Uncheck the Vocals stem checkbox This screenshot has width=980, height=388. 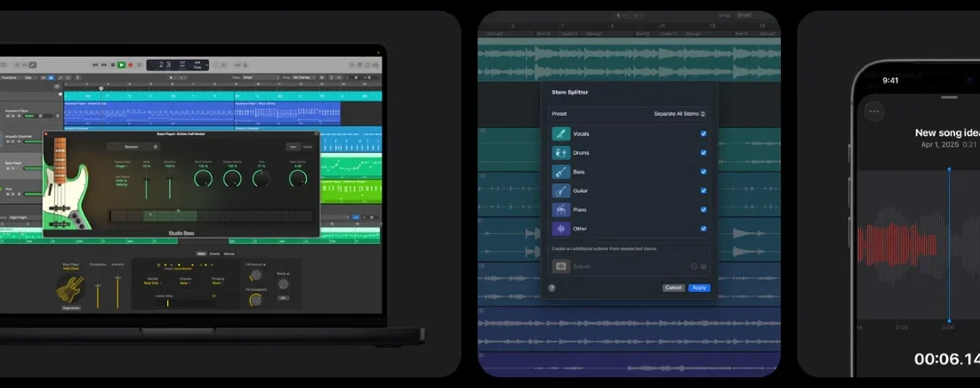coord(703,133)
